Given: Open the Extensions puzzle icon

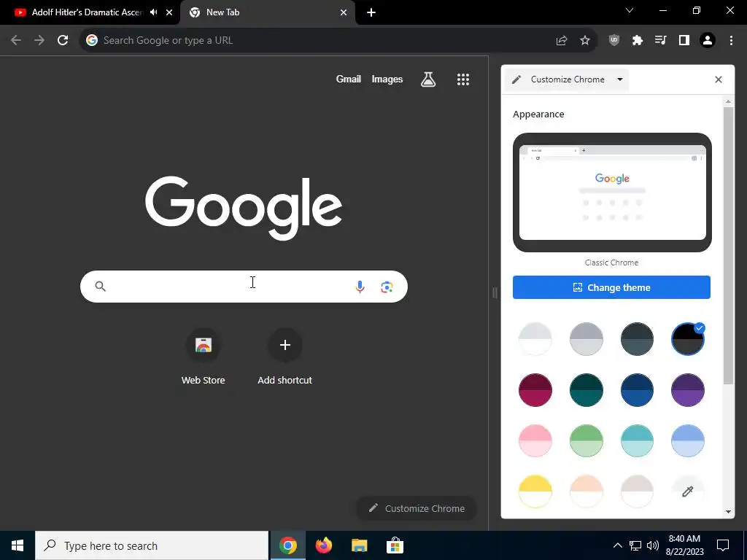Looking at the screenshot, I should pyautogui.click(x=638, y=41).
